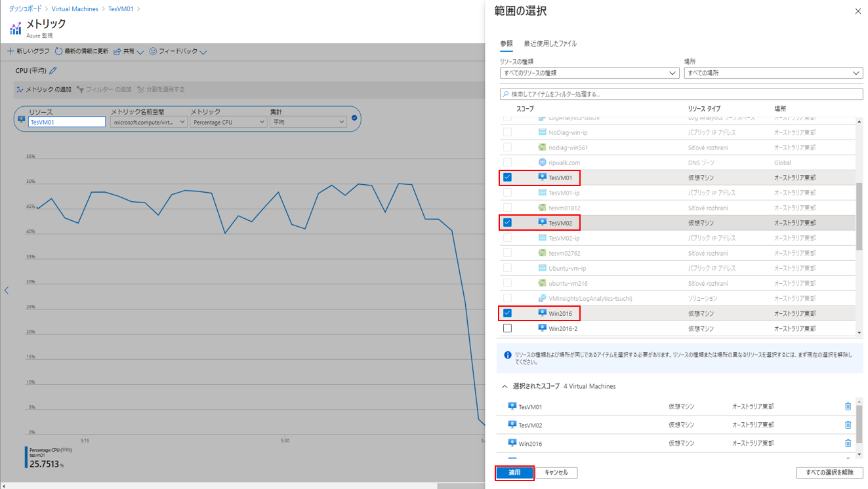Uncheck the Win2016 checkbox
This screenshot has width=868, height=489.
tap(507, 313)
